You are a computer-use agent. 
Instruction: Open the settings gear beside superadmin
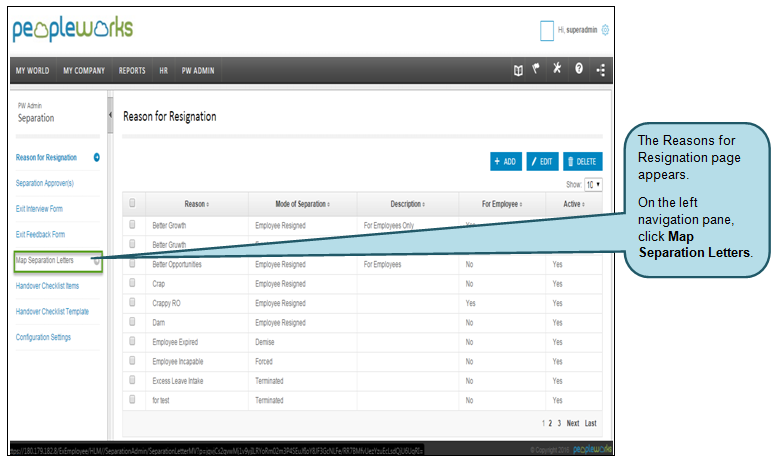coord(605,30)
